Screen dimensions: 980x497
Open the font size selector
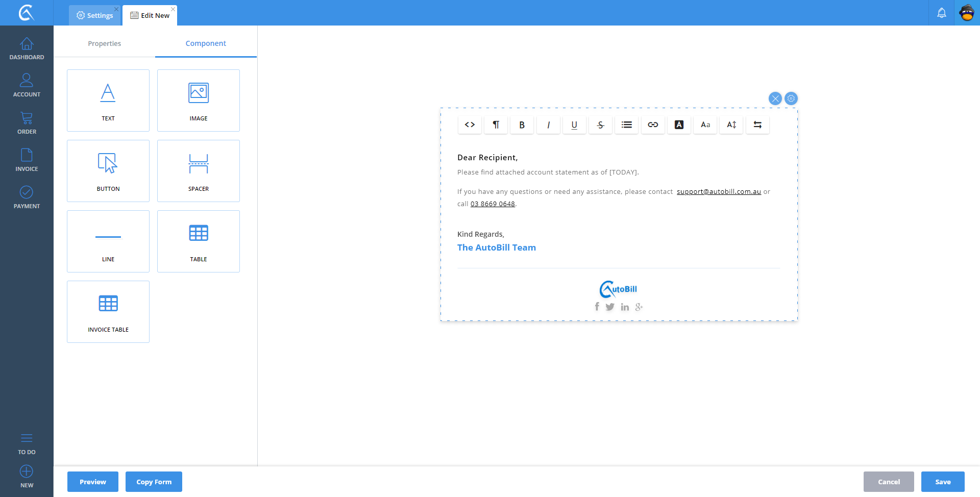pos(731,125)
